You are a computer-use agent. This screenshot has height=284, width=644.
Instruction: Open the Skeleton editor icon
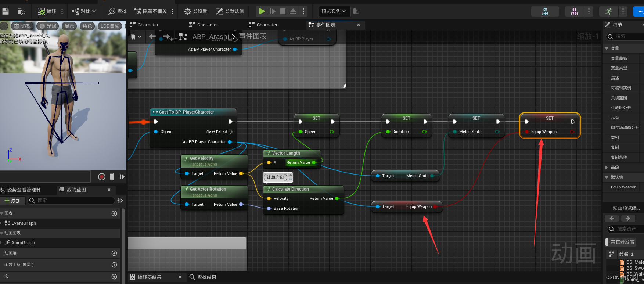tap(545, 11)
